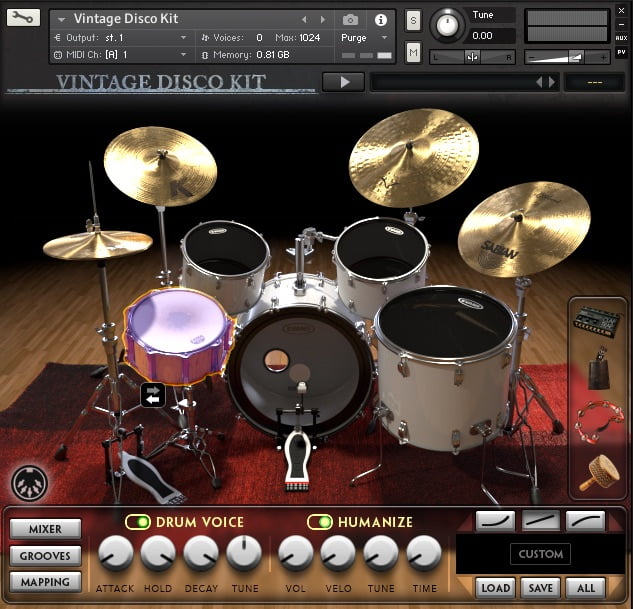This screenshot has height=609, width=633.
Task: Click the ALL button
Action: [x=585, y=588]
